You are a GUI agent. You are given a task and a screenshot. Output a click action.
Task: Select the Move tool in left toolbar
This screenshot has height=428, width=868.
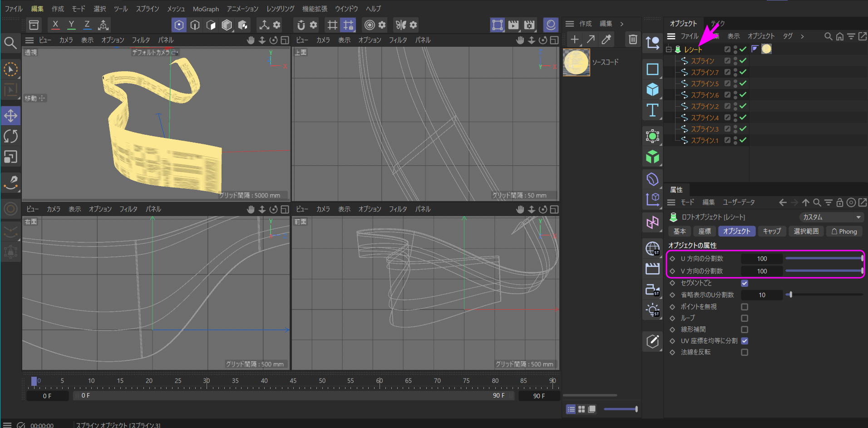click(x=10, y=116)
